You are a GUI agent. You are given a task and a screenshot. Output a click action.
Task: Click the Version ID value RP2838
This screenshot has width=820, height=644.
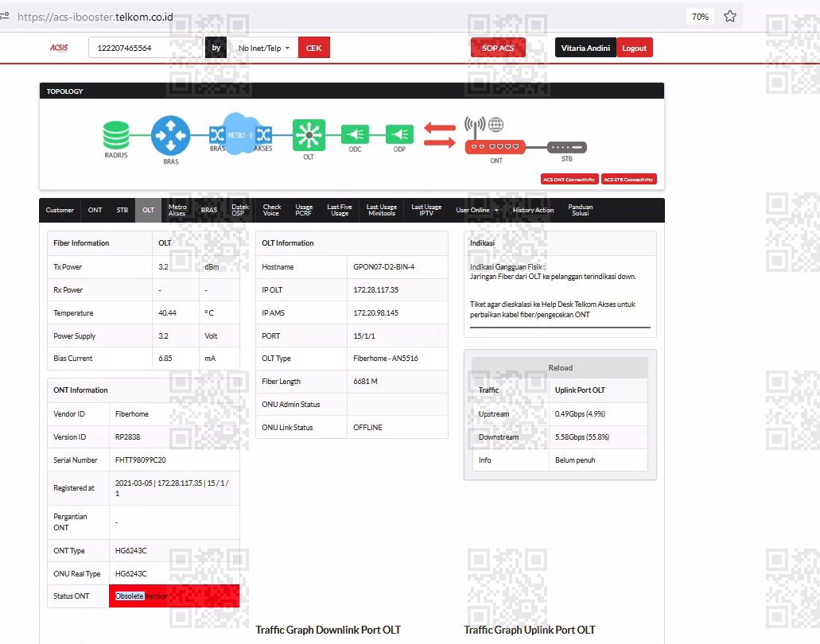[127, 436]
